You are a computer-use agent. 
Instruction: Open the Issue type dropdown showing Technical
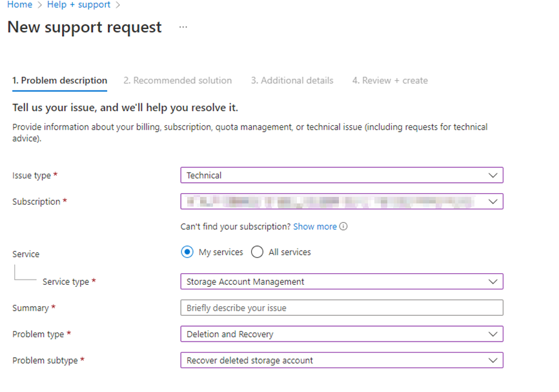341,175
